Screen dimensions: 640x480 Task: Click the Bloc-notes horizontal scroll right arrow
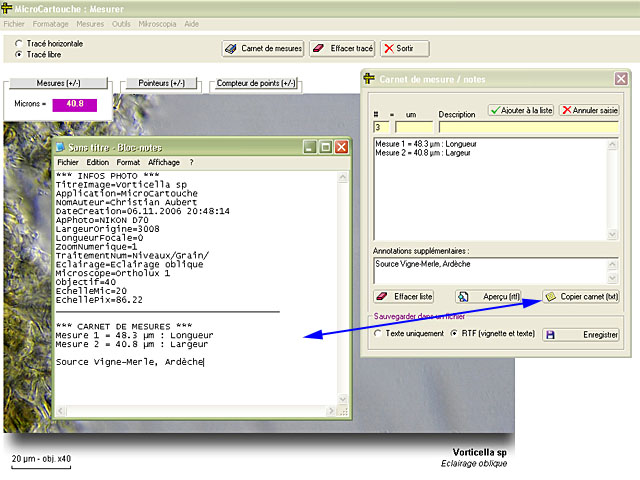[331, 411]
